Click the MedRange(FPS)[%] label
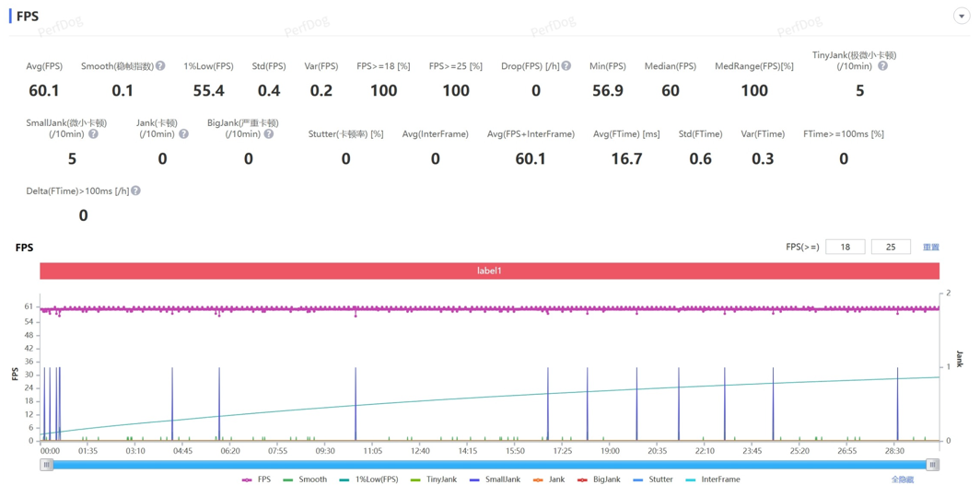980x485 pixels. (754, 66)
